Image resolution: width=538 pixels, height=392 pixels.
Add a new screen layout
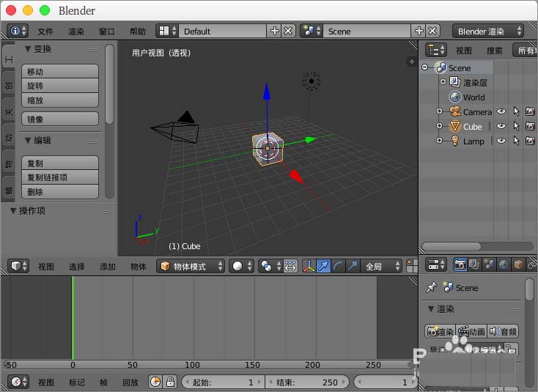point(274,32)
